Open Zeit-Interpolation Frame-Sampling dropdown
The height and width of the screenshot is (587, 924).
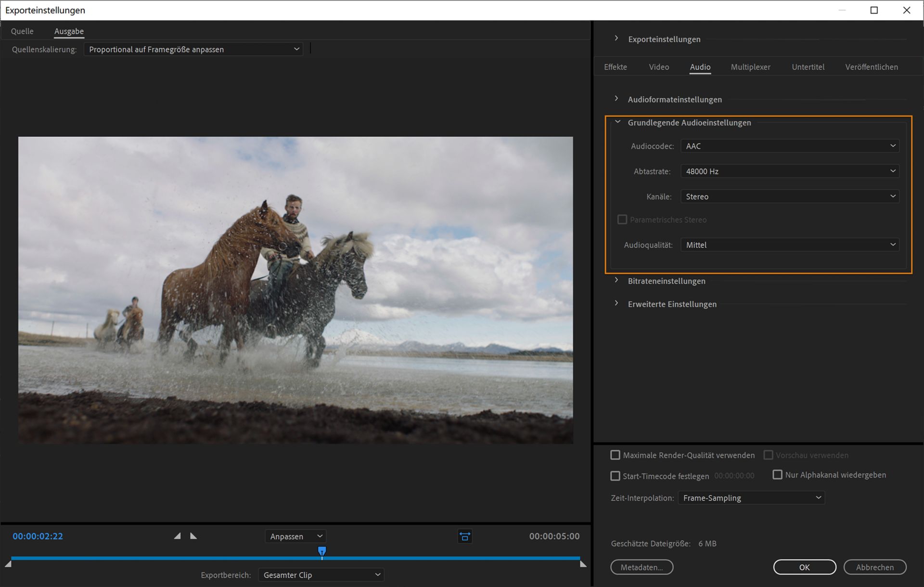coord(751,498)
